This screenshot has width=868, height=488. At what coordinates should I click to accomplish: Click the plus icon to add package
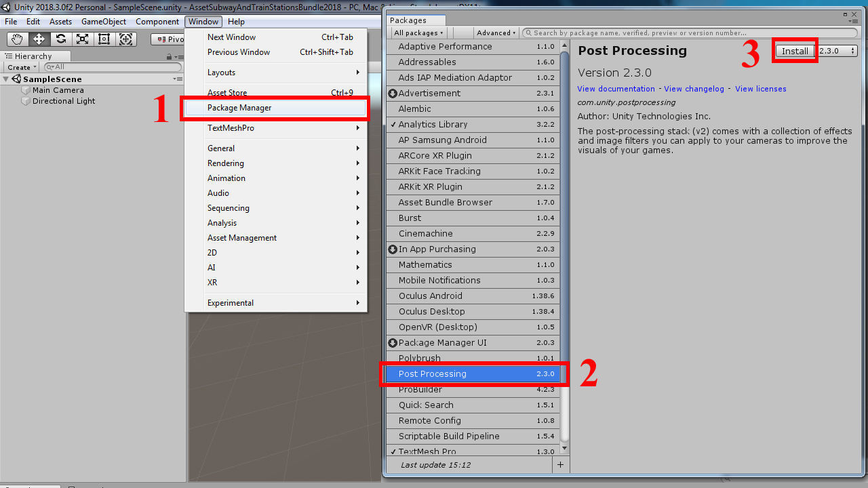click(x=560, y=465)
